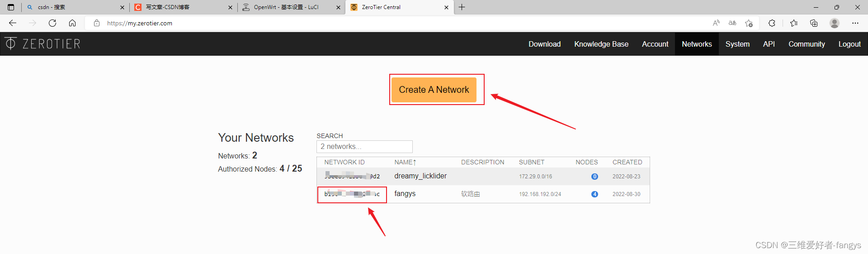Reload the page with refresh icon
Image resolution: width=868 pixels, height=254 pixels.
[x=52, y=23]
